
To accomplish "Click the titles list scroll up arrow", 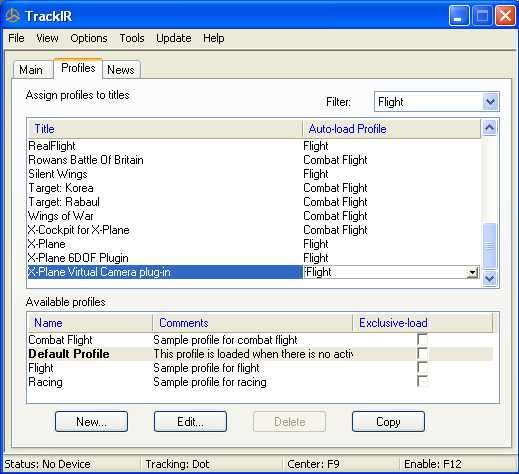I will pyautogui.click(x=489, y=128).
